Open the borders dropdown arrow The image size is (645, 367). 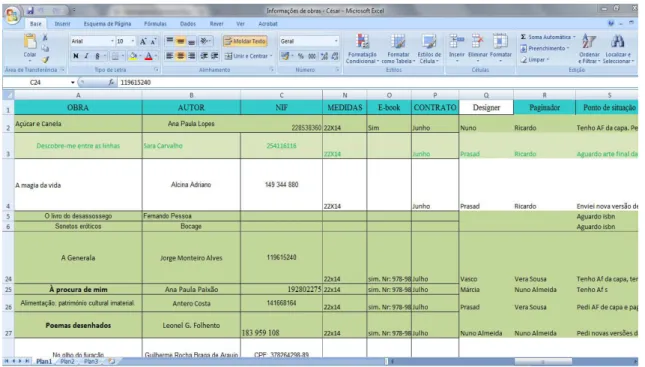(123, 56)
